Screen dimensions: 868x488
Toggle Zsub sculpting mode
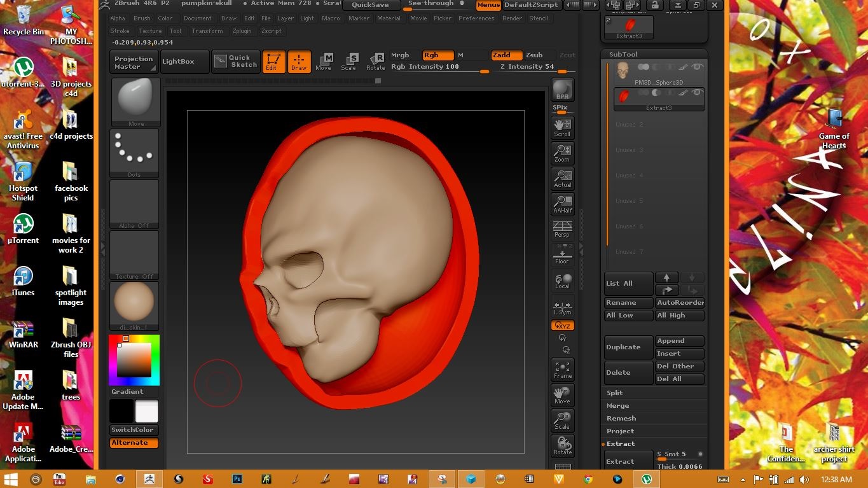point(534,55)
